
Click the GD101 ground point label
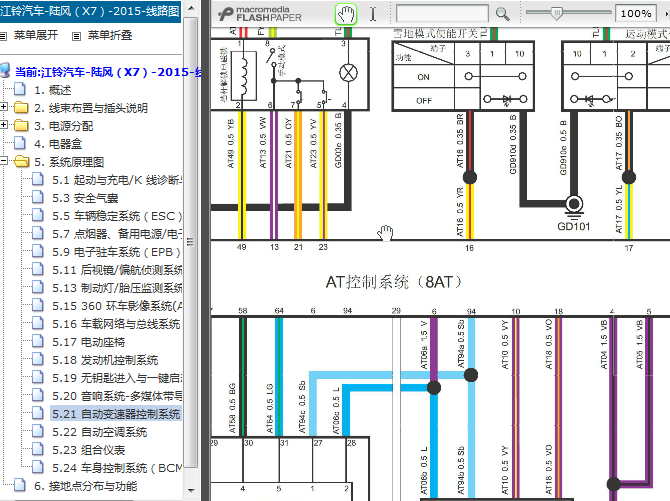pos(573,227)
